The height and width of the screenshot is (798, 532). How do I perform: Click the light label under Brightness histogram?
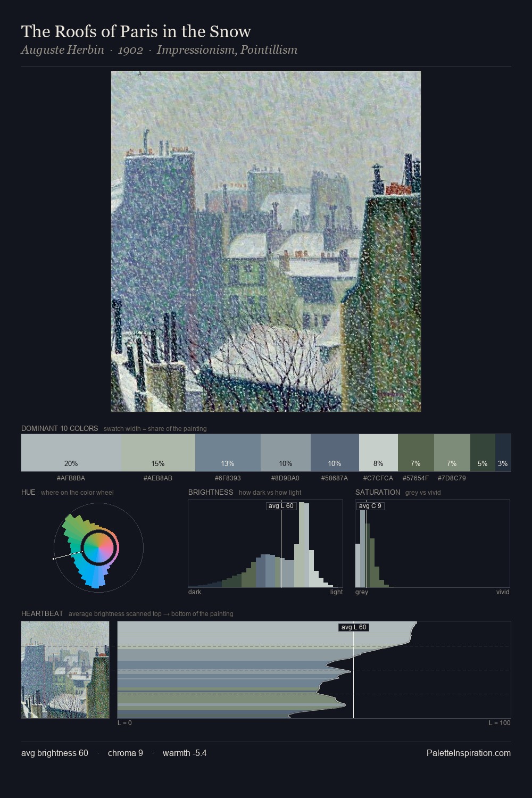tap(336, 592)
